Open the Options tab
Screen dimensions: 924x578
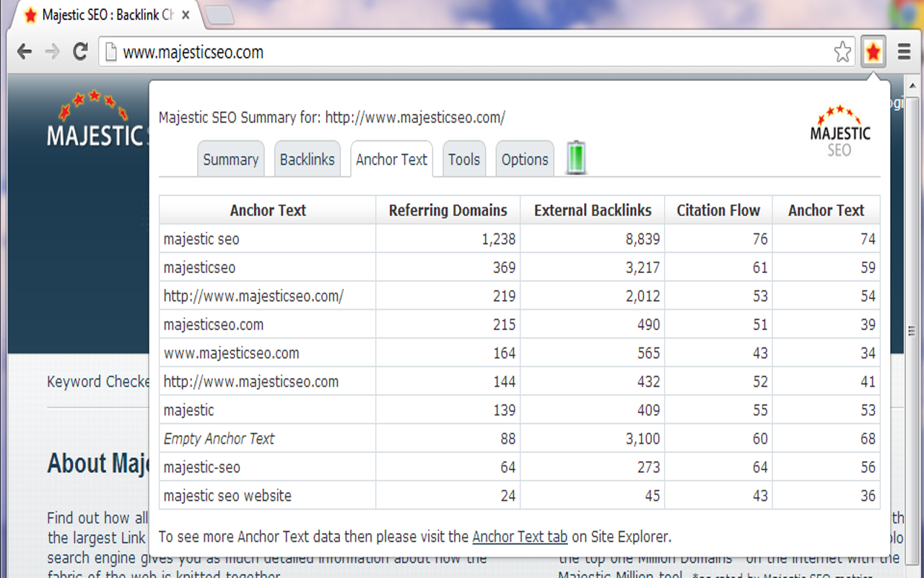point(525,160)
